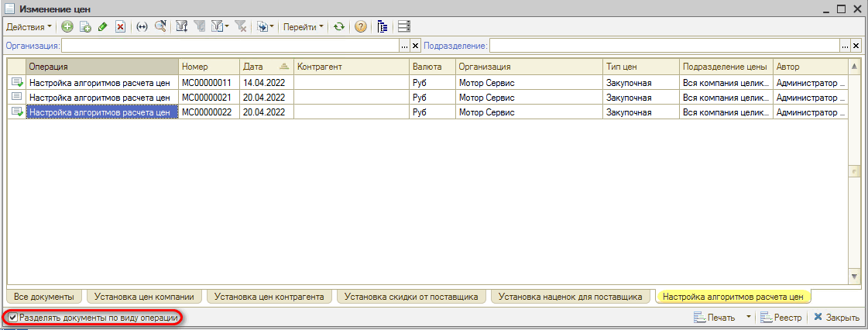Click the Реестр button

click(781, 318)
